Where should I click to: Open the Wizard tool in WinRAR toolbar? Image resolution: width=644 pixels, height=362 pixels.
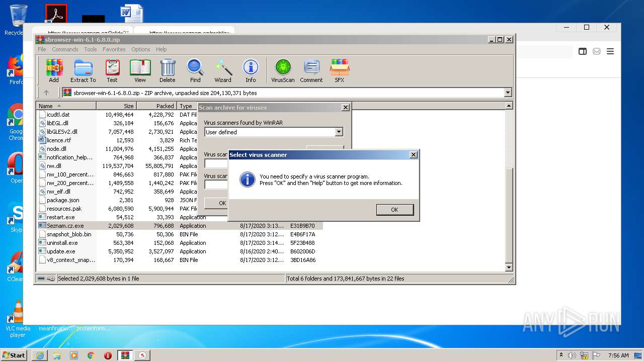click(x=223, y=71)
